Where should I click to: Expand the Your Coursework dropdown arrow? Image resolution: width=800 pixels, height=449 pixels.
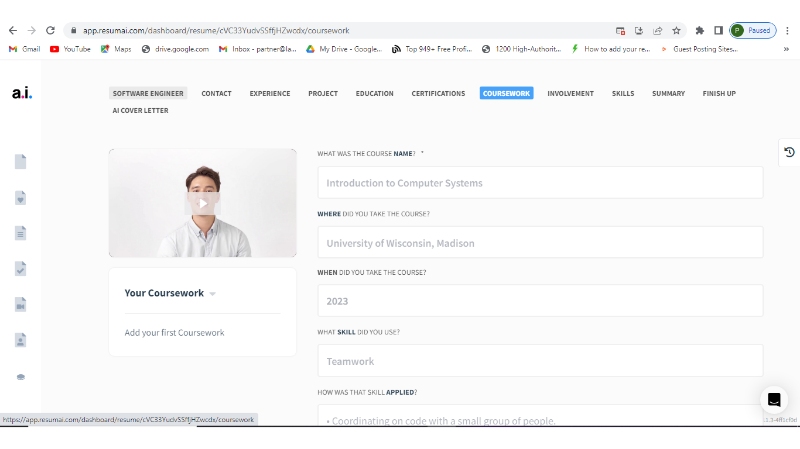coord(213,294)
